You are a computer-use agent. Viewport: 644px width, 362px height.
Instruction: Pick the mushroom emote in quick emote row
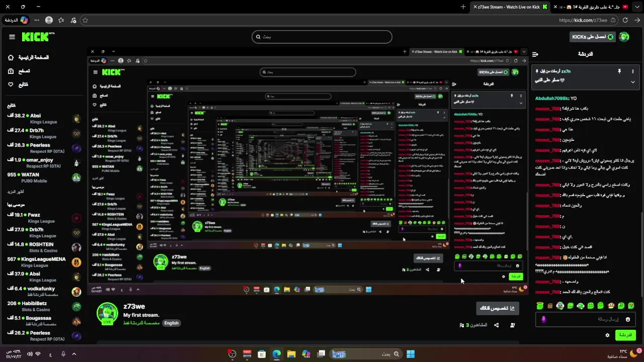pyautogui.click(x=611, y=305)
